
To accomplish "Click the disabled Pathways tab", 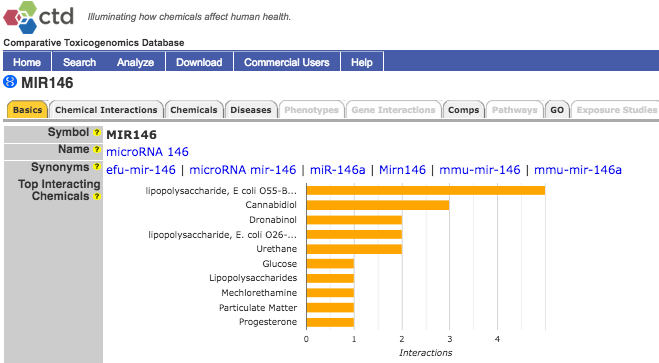I will (514, 110).
